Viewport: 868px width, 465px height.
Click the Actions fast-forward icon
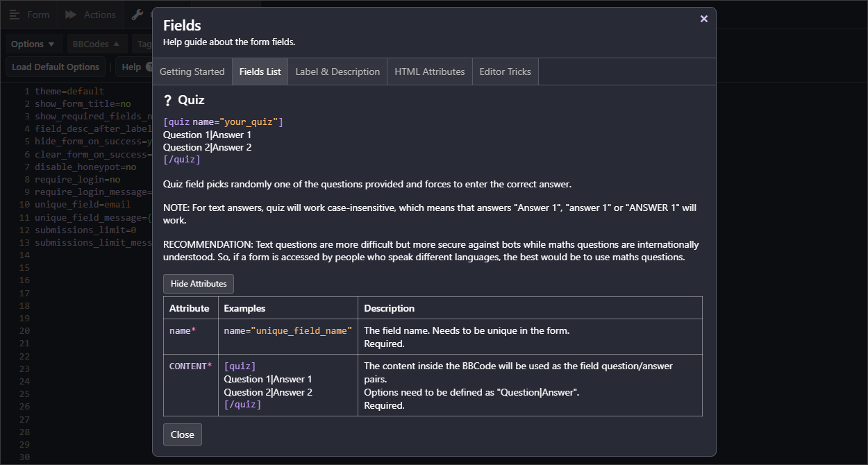(x=70, y=14)
